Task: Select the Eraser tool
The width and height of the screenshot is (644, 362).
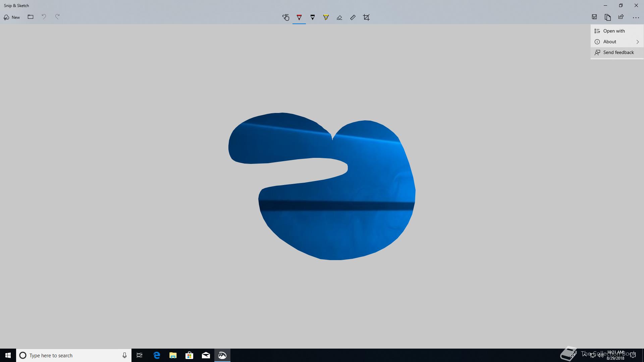Action: point(339,17)
